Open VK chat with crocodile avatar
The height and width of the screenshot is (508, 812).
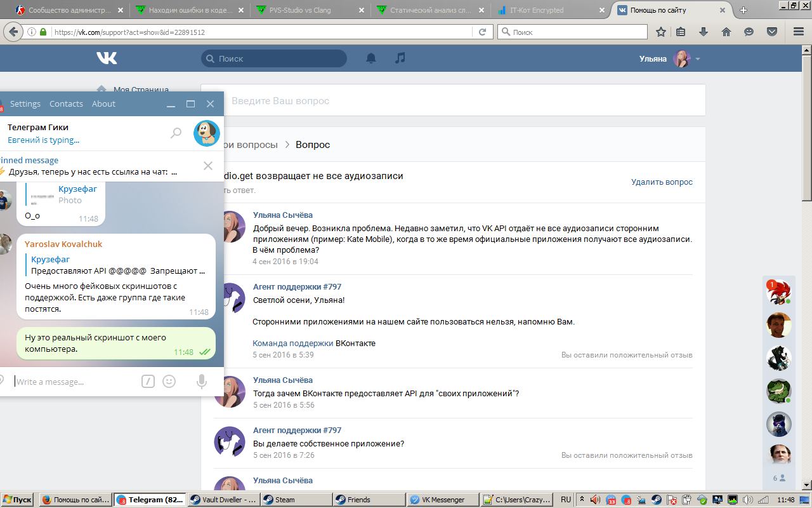coord(778,391)
